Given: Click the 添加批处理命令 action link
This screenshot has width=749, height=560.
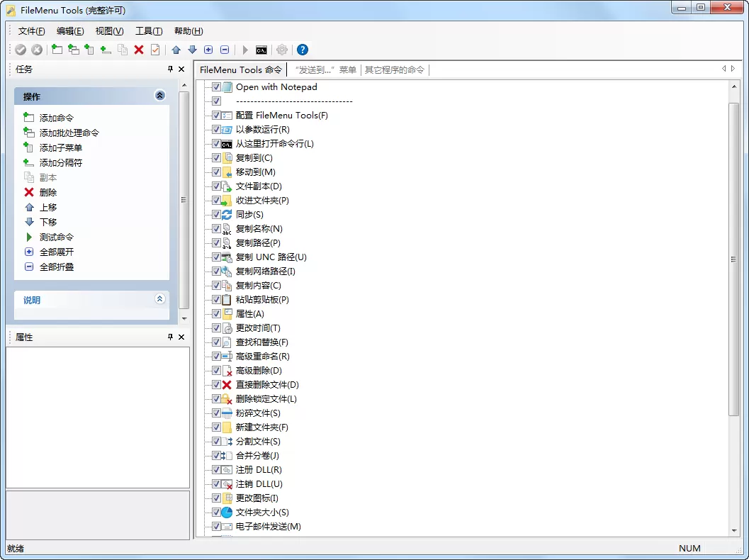Looking at the screenshot, I should pos(69,133).
